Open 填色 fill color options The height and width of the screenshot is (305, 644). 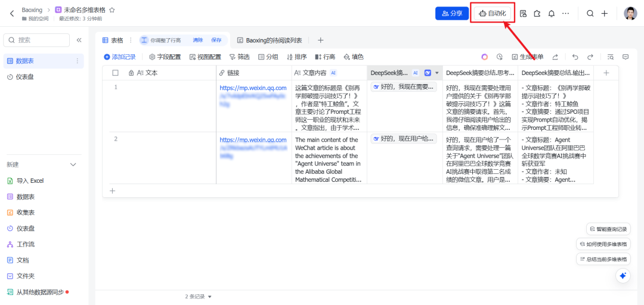click(x=353, y=57)
